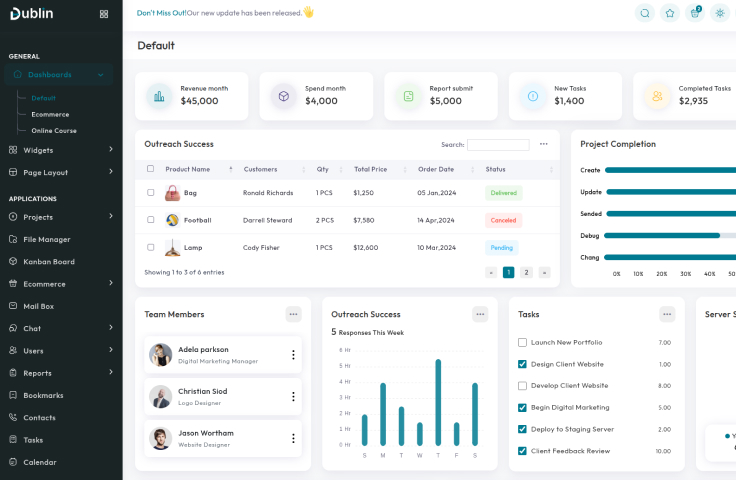Screen dimensions: 736x480
Task: Open Kanban Board from sidebar
Action: pos(49,262)
